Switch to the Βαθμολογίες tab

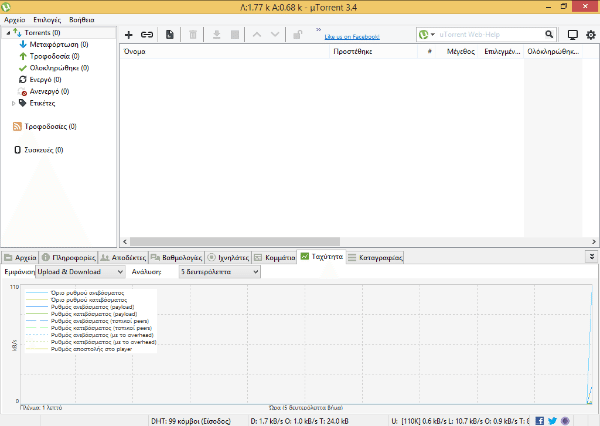point(176,258)
